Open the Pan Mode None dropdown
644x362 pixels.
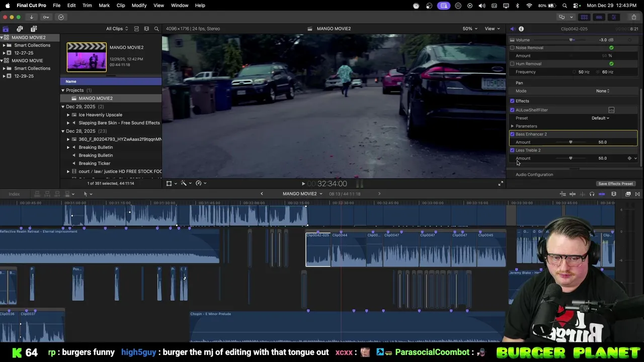pyautogui.click(x=603, y=91)
